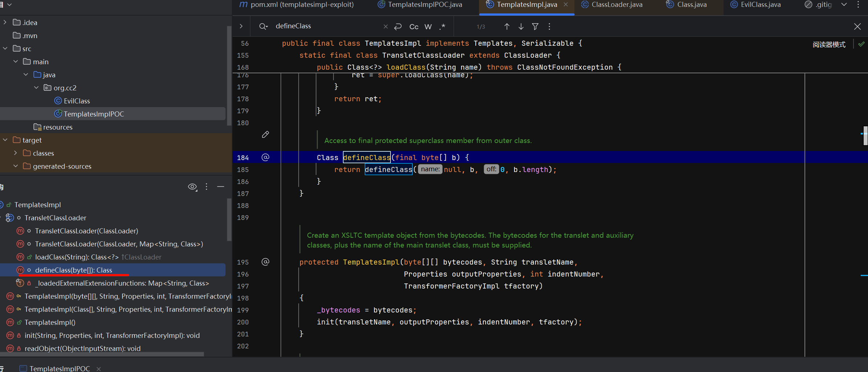Screen dimensions: 868x372
Task: Select the resources folder
Action: point(53,127)
